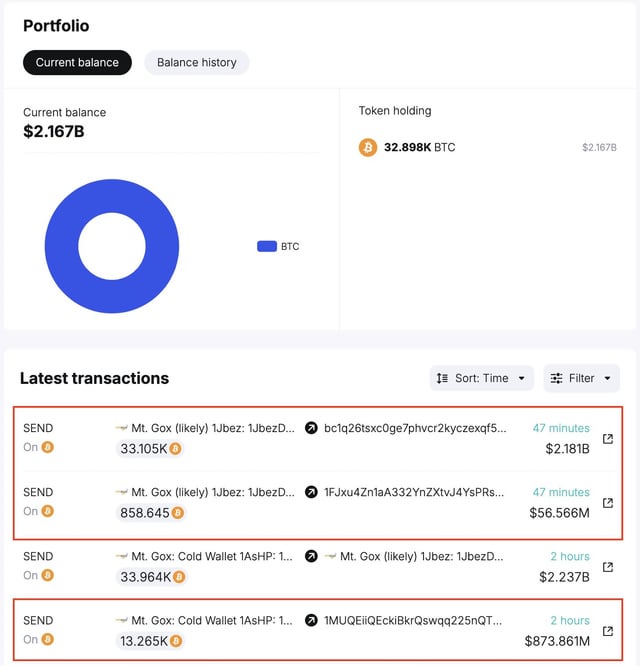Click arrow icon beside bc1q26tsxc0ge7 address
640x666 pixels.
[x=311, y=428]
